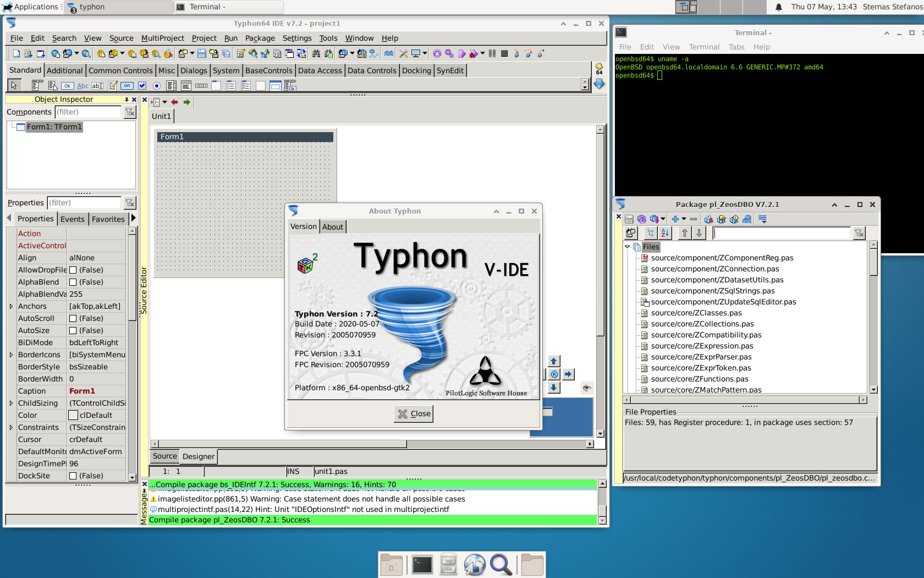Open the MultiProject menu
This screenshot has width=924, height=578.
[x=162, y=38]
